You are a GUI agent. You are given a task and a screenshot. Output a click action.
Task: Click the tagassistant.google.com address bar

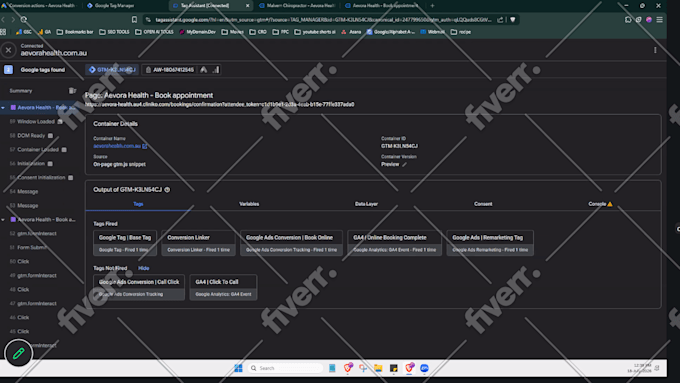tap(323, 20)
